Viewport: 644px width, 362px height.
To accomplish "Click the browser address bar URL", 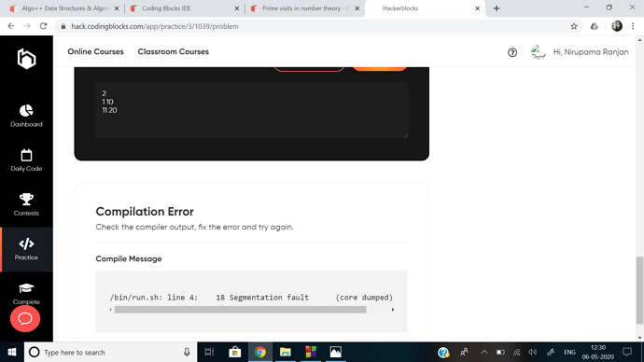I will pos(155,26).
